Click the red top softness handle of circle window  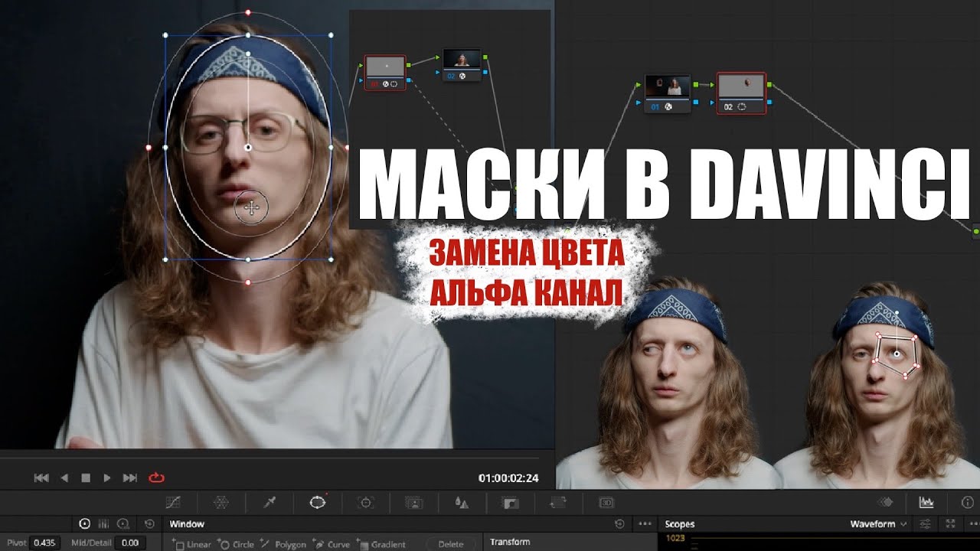[248, 12]
